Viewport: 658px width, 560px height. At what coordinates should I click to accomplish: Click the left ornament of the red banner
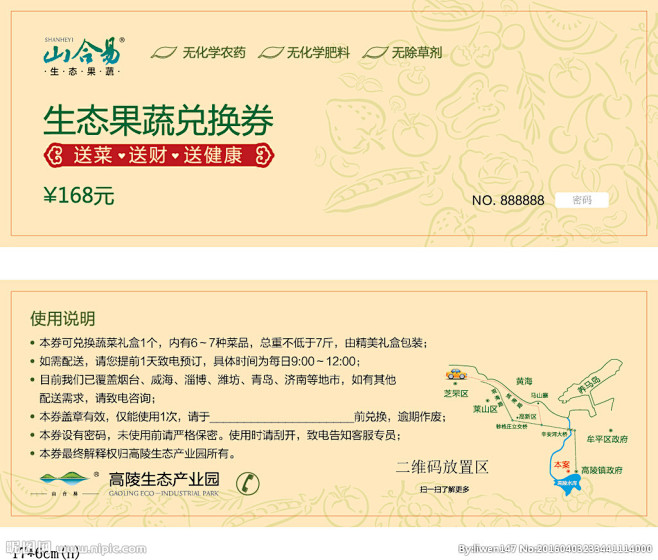[x=54, y=156]
